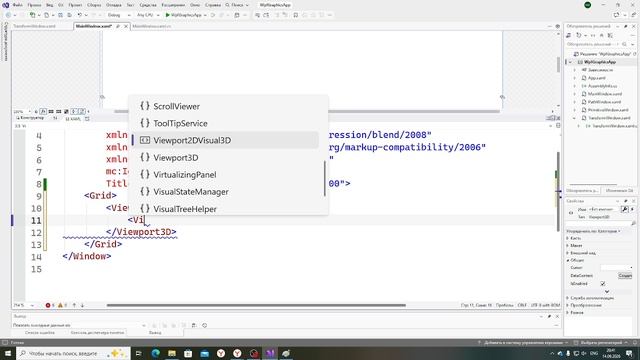Expand the Макет properties category

pyautogui.click(x=568, y=246)
